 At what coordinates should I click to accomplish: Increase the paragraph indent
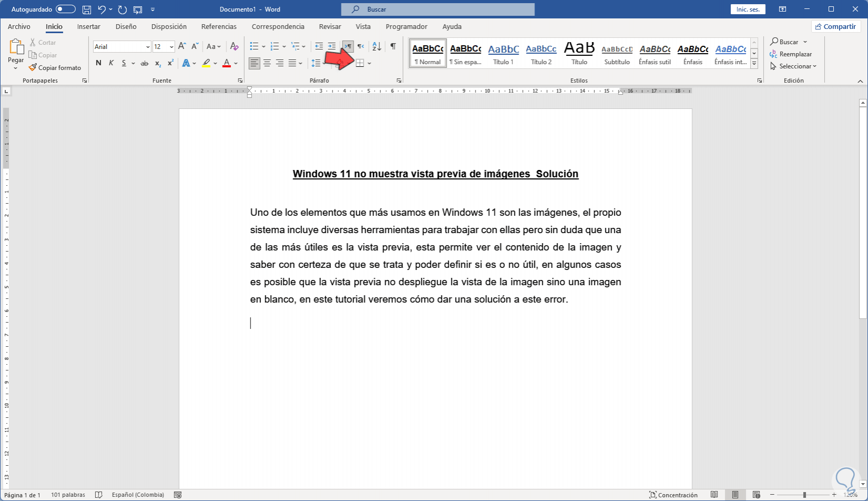pyautogui.click(x=331, y=47)
